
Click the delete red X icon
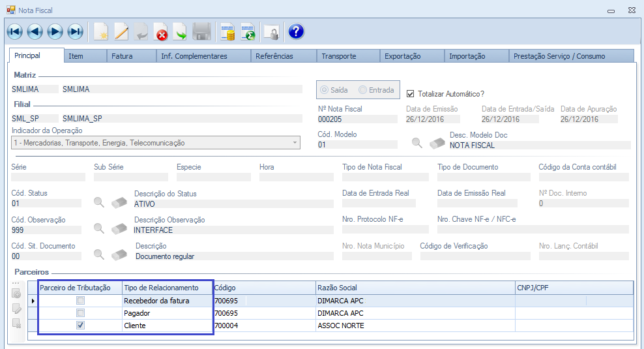161,31
